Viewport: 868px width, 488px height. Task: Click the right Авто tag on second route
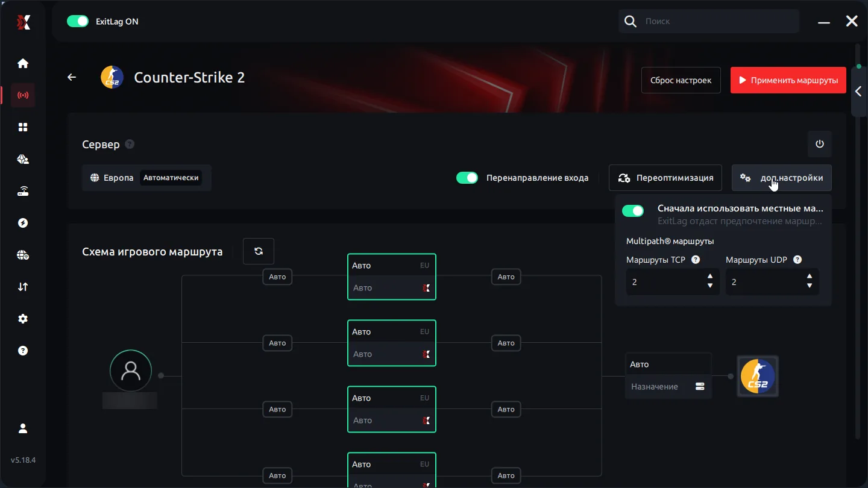pos(506,343)
